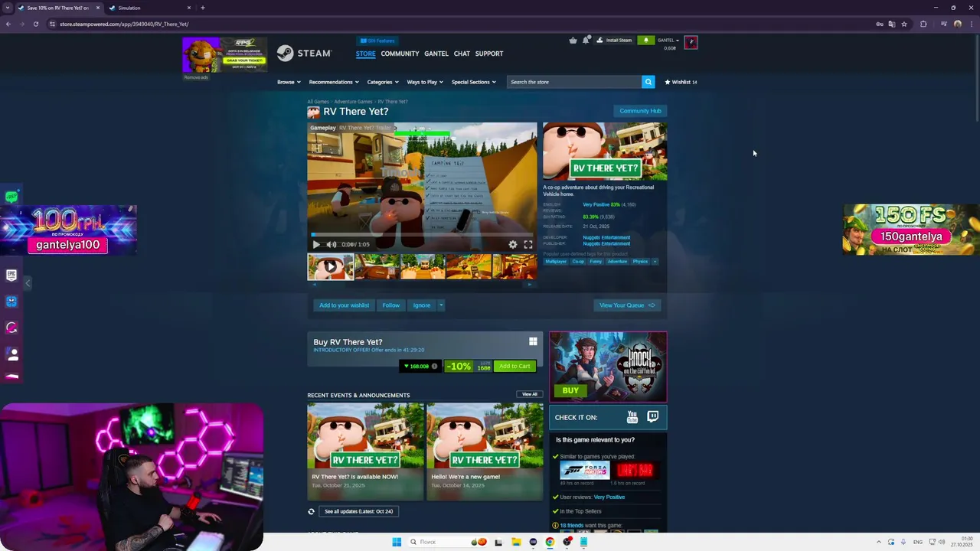Screen dimensions: 980x551
Task: Select the third screenshot thumbnail
Action: 423,266
